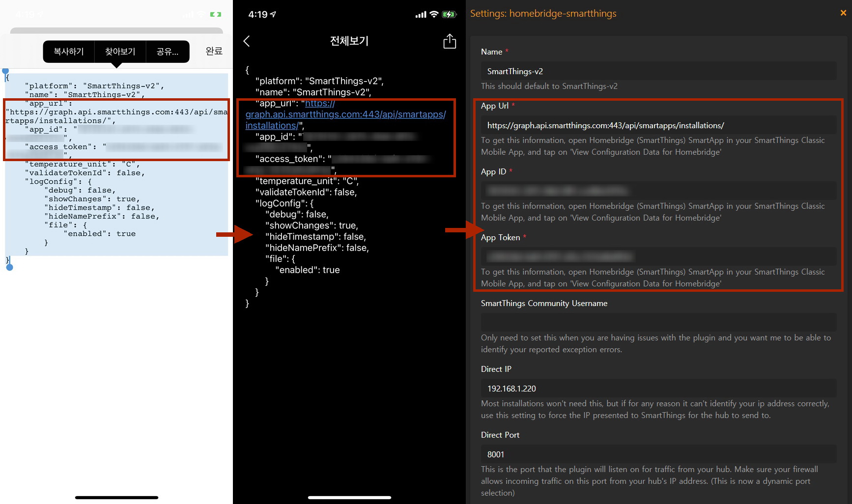The width and height of the screenshot is (852, 504).
Task: Click the Name input field
Action: tap(658, 71)
